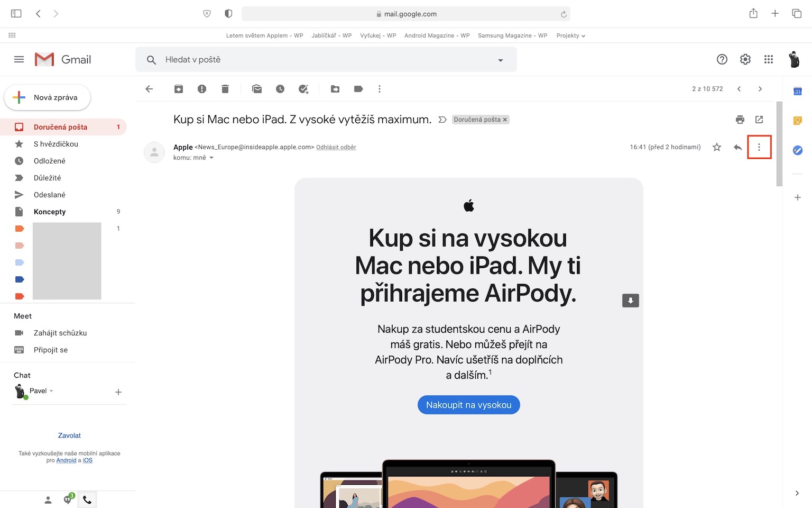Open Google apps grid
This screenshot has width=812, height=508.
click(x=769, y=59)
